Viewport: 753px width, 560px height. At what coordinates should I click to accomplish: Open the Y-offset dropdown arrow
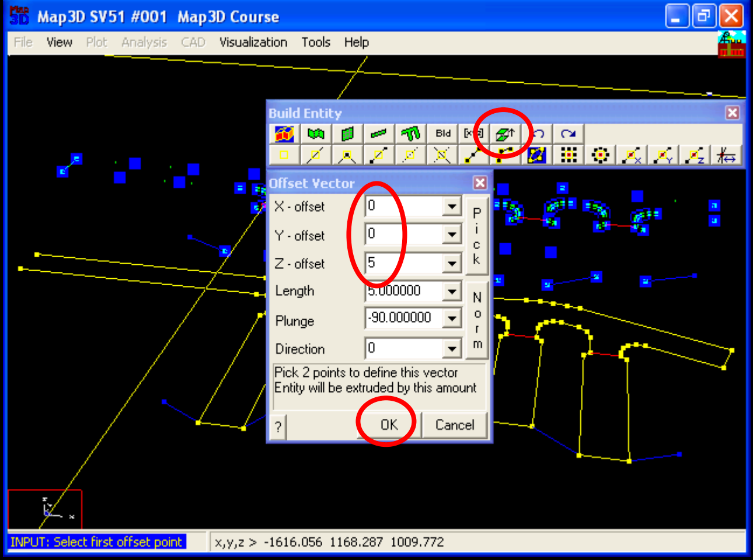click(452, 235)
